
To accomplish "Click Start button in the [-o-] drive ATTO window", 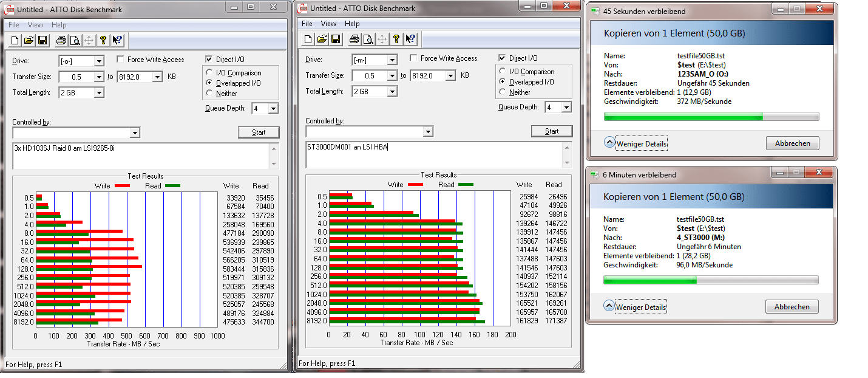I will (259, 132).
